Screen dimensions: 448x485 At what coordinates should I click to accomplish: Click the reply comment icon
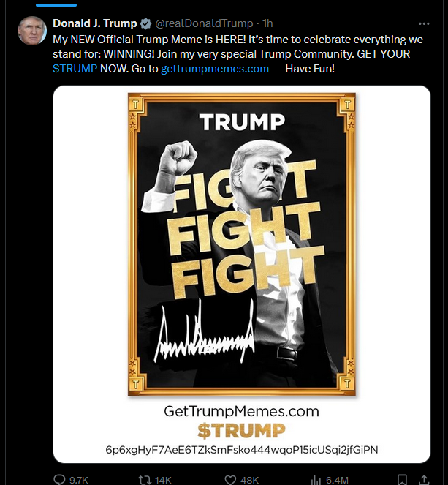(x=59, y=479)
